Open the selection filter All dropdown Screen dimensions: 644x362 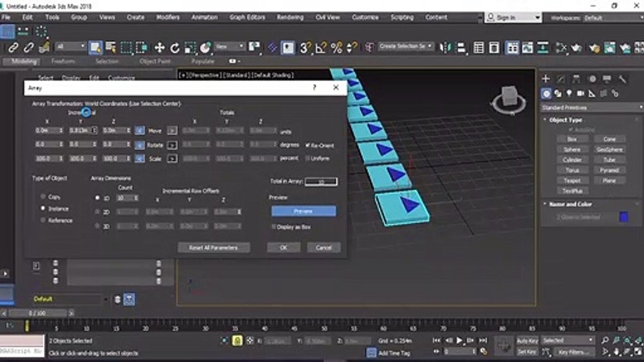71,47
